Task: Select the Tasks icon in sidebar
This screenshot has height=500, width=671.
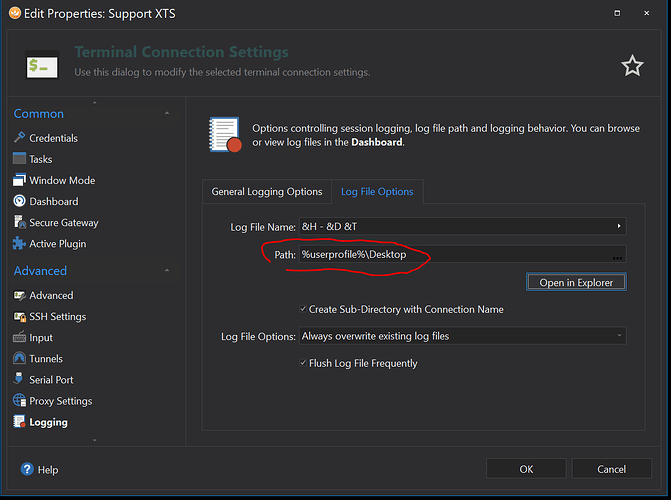Action: coord(20,159)
